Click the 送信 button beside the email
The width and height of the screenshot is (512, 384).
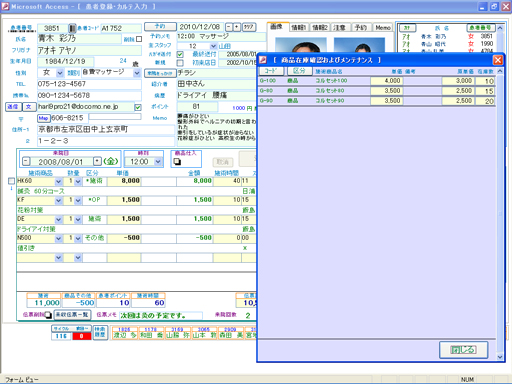click(13, 107)
